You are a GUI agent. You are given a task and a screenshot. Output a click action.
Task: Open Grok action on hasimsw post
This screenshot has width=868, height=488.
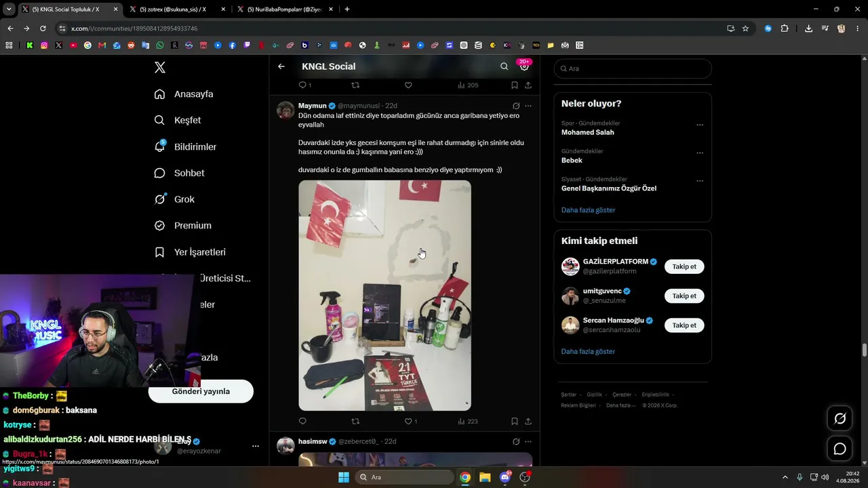pyautogui.click(x=516, y=441)
